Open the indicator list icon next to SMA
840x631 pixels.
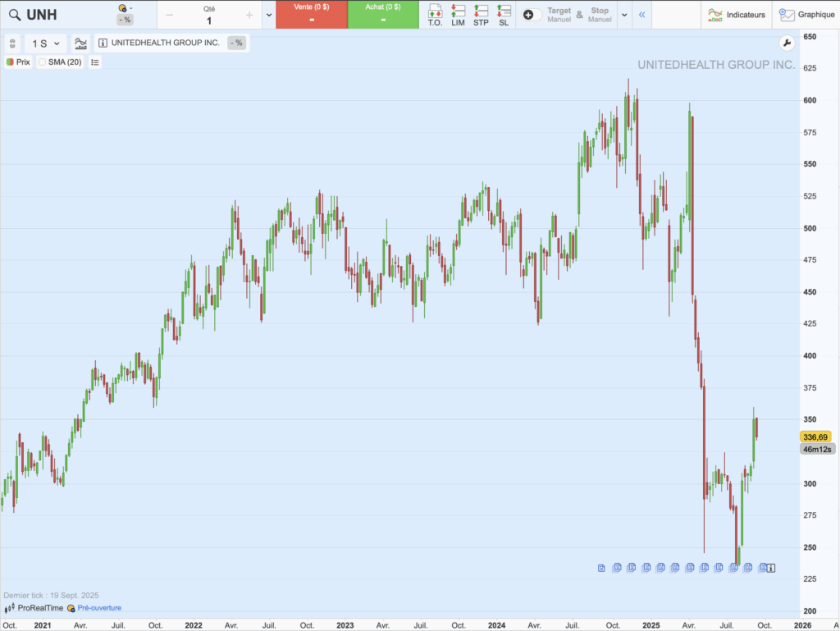pyautogui.click(x=94, y=62)
